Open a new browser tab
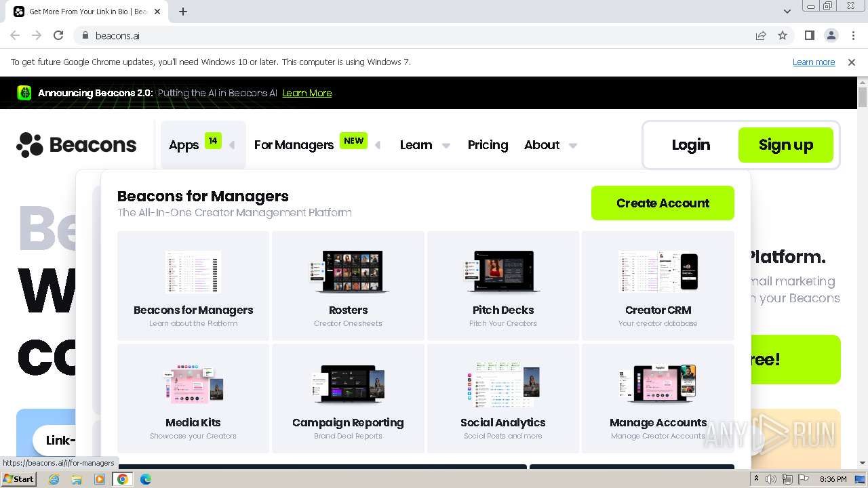The image size is (868, 488). 183,12
